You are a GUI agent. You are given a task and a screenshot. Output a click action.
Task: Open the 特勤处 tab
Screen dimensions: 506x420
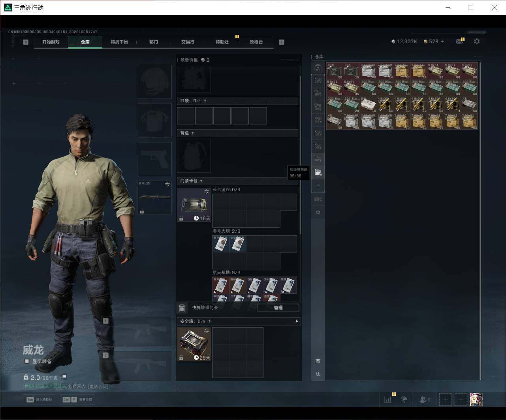[222, 42]
